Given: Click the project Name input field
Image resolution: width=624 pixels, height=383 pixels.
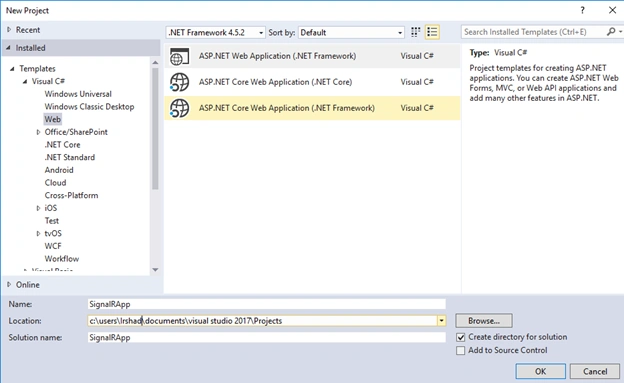Looking at the screenshot, I should point(267,304).
